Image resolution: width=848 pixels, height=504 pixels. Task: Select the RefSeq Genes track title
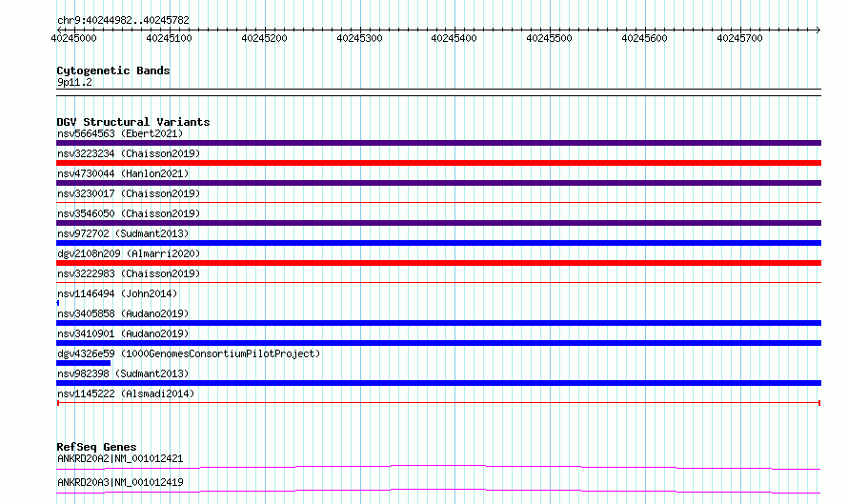[97, 447]
